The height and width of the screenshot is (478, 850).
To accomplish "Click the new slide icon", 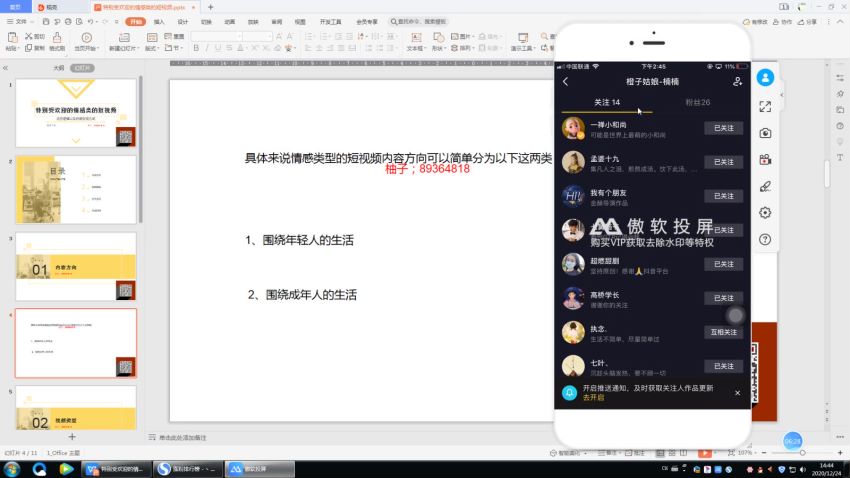I will pyautogui.click(x=124, y=37).
